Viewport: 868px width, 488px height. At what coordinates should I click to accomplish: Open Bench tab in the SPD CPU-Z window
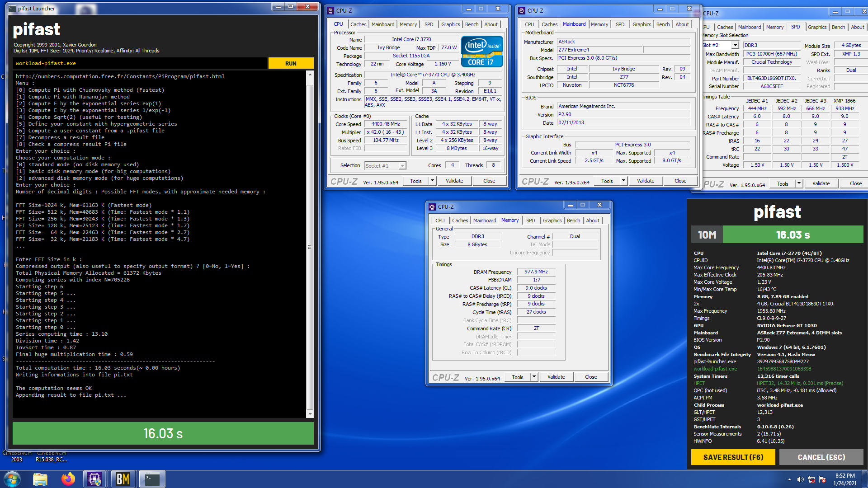click(838, 27)
